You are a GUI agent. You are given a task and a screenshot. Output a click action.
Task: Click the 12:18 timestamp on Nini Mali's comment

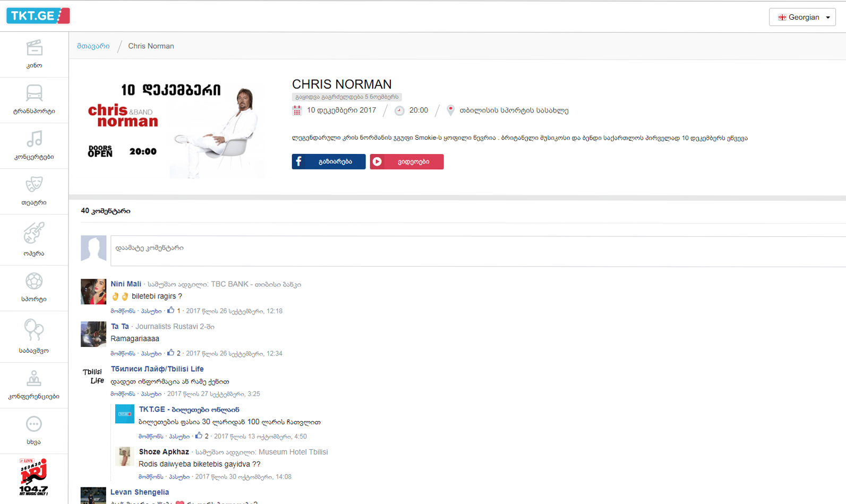(234, 311)
